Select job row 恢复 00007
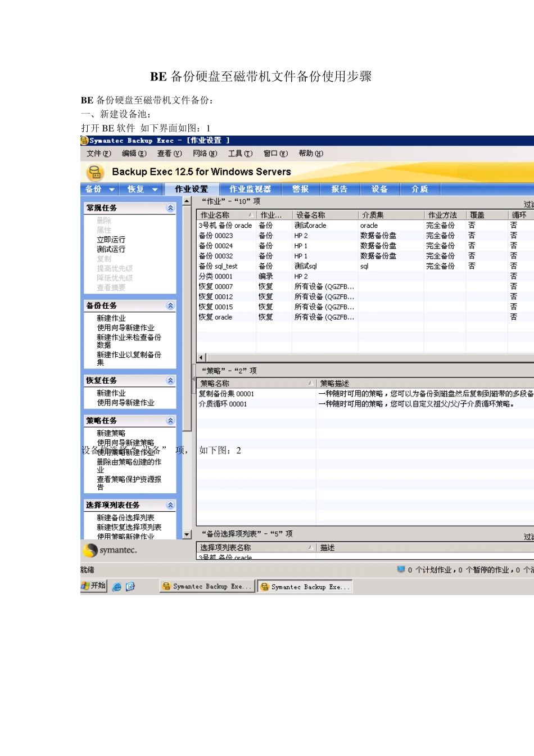Screen dimensions: 534x756 pyautogui.click(x=365, y=286)
